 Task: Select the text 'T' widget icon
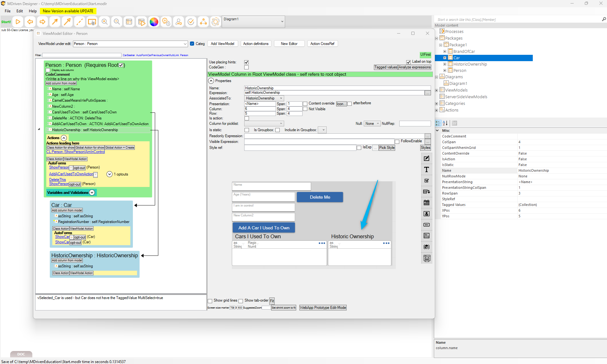point(427,170)
